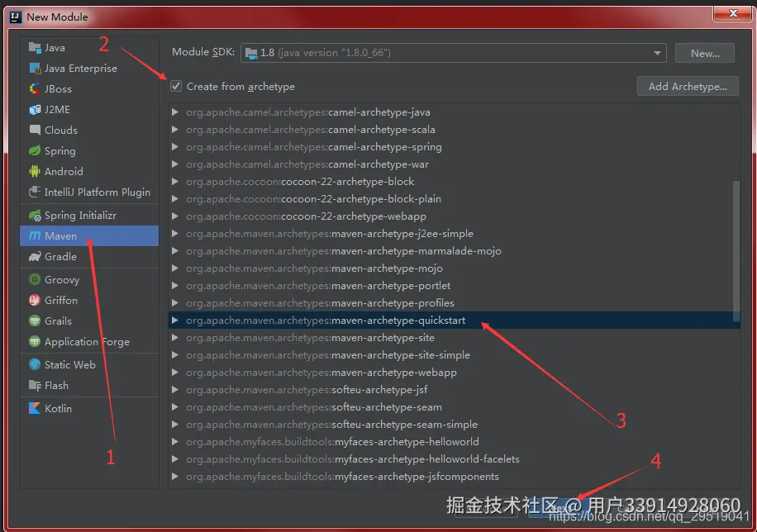The width and height of the screenshot is (757, 532).
Task: Expand cocoon-22-archetype-block node
Action: [174, 182]
